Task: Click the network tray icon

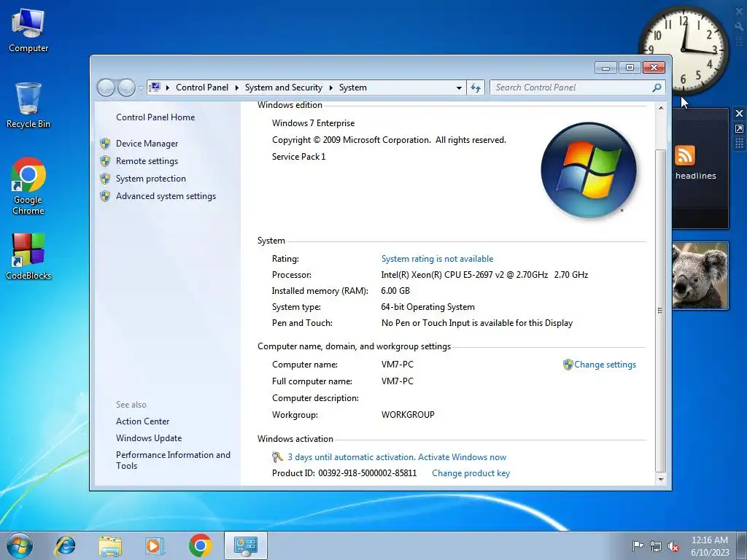Action: coord(656,546)
